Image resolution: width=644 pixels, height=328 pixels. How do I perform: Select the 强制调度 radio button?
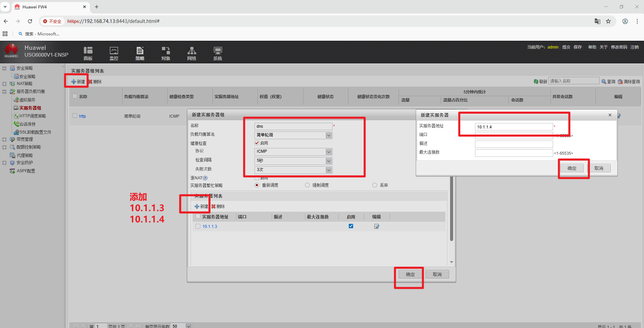tap(307, 185)
